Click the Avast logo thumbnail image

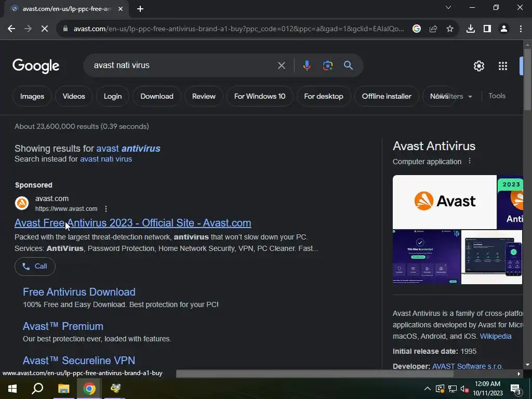tap(445, 202)
